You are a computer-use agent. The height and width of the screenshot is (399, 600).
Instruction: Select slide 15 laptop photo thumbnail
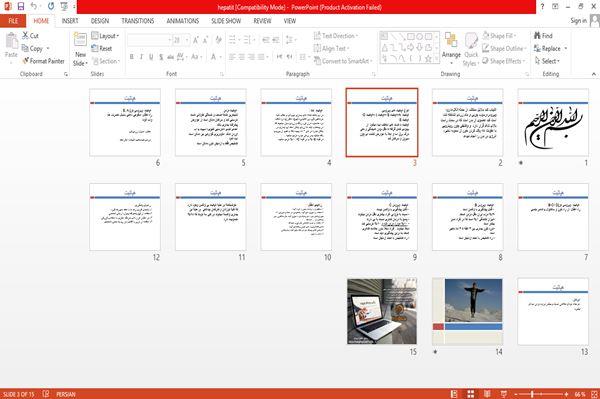(382, 311)
